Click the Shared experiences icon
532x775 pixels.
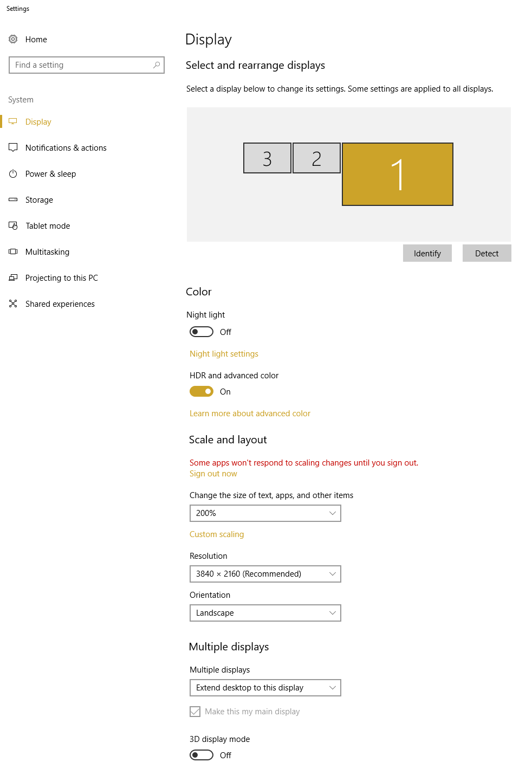13,303
